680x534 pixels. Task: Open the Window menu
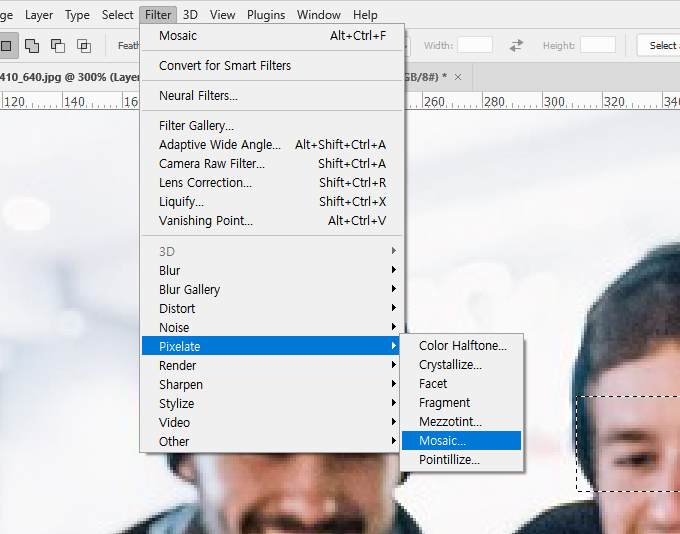[x=319, y=15]
